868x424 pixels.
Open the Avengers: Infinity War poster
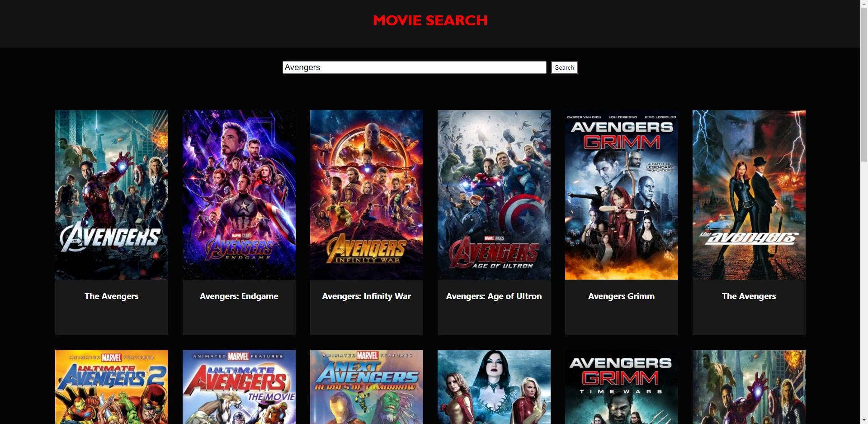click(x=366, y=195)
